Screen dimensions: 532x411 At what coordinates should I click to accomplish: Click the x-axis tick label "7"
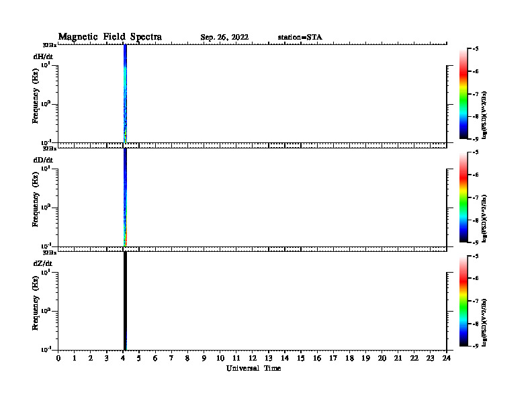point(172,359)
